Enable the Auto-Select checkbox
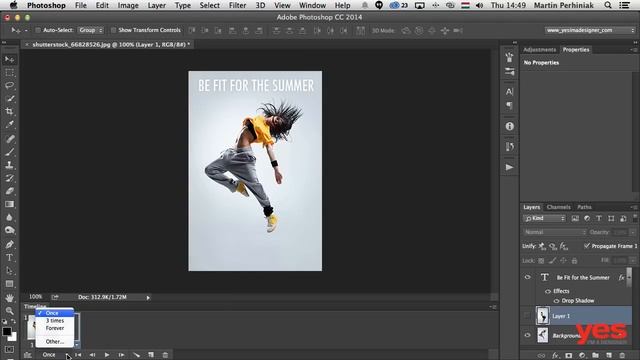The image size is (640, 360). (x=38, y=30)
